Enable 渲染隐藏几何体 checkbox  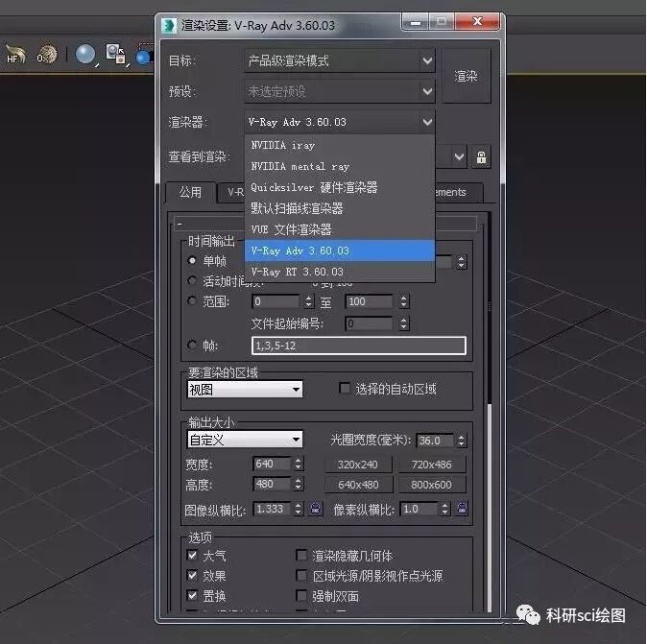point(301,556)
